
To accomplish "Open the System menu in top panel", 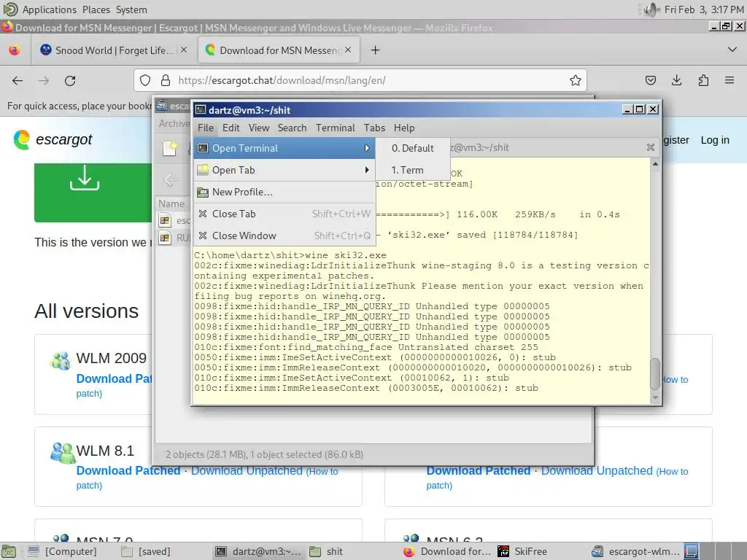I will pos(131,9).
